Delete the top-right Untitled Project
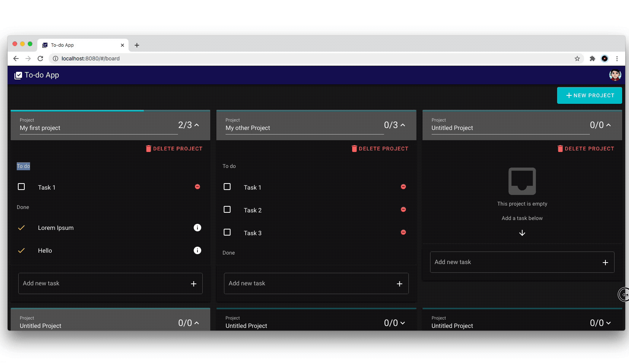Image resolution: width=629 pixels, height=364 pixels. [586, 149]
